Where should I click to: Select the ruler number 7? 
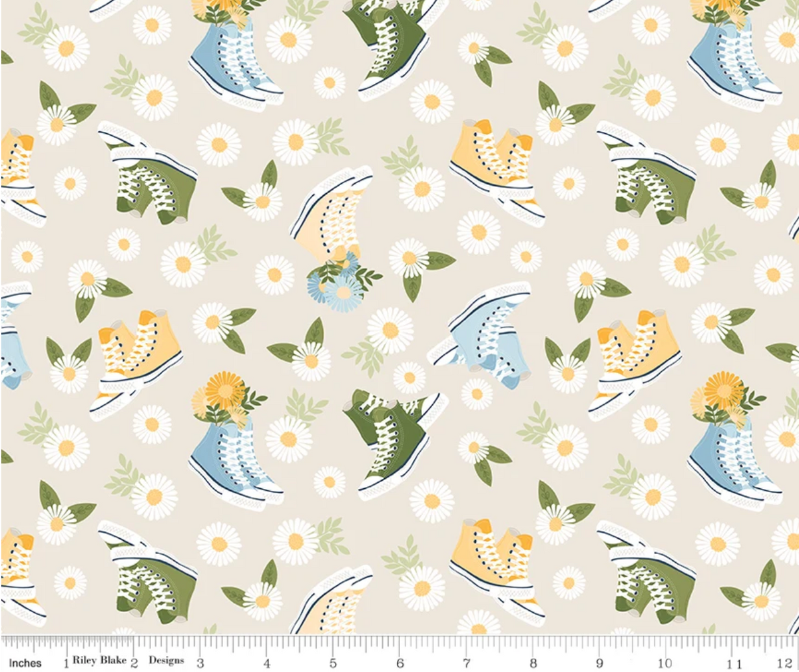point(467,664)
